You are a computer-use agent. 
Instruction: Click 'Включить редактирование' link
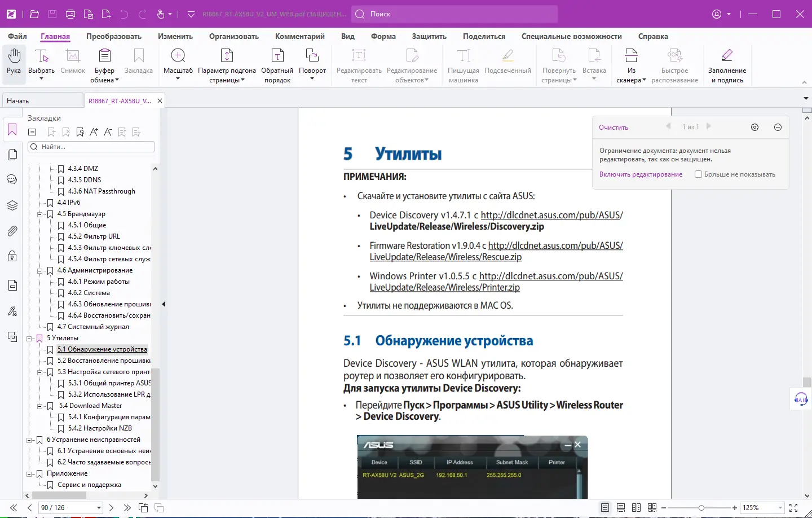click(x=641, y=174)
